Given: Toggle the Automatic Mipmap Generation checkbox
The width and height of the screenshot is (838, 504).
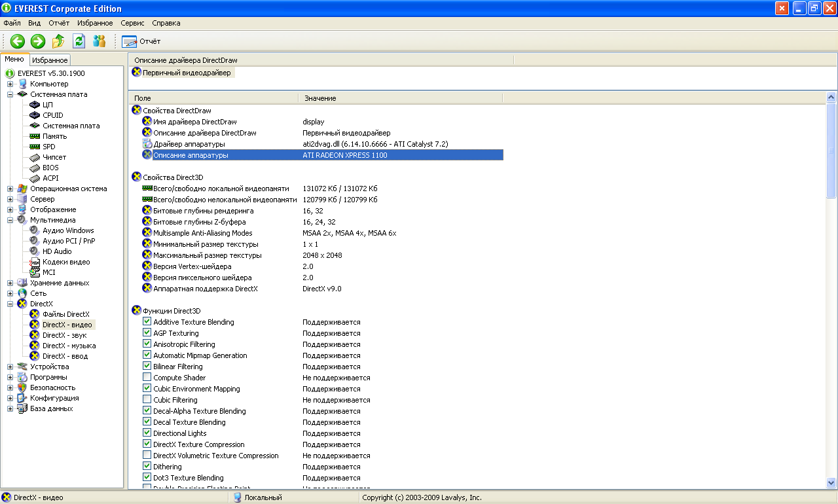Looking at the screenshot, I should point(147,355).
